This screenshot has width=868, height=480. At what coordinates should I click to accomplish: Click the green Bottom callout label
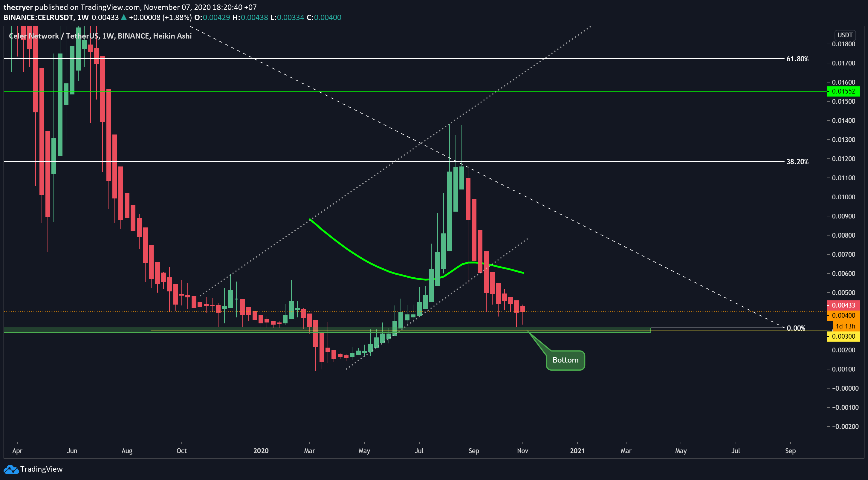click(x=565, y=360)
